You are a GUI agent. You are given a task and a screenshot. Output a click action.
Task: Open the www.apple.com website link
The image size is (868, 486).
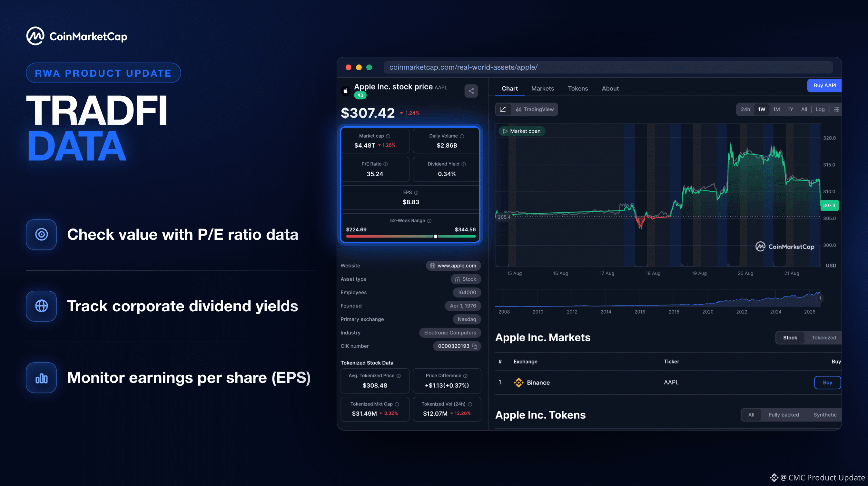coord(453,266)
